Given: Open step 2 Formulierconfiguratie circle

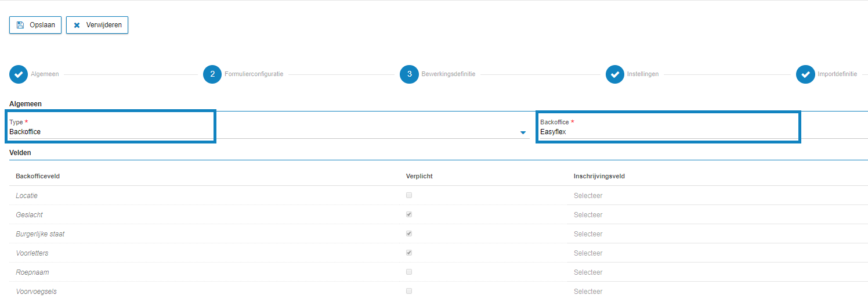Looking at the screenshot, I should [212, 74].
